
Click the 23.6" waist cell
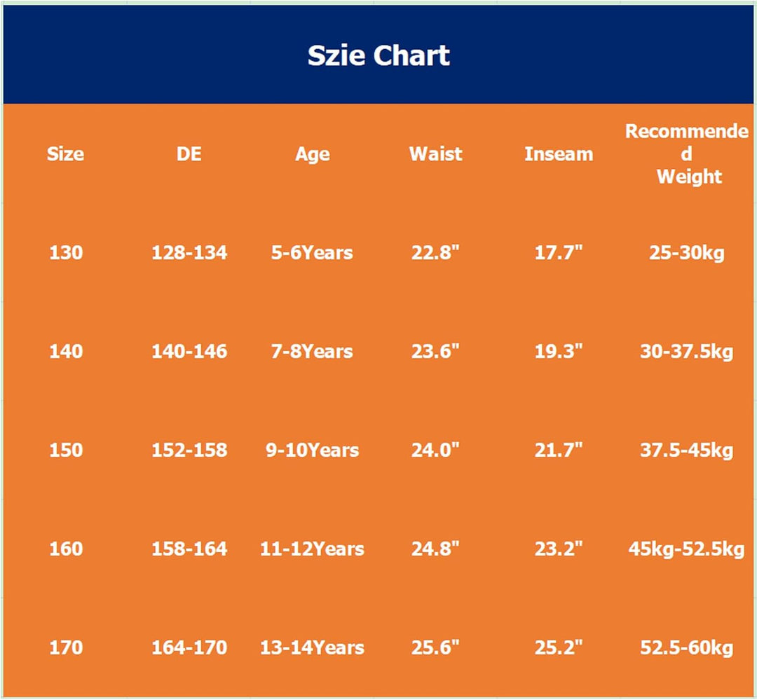435,351
